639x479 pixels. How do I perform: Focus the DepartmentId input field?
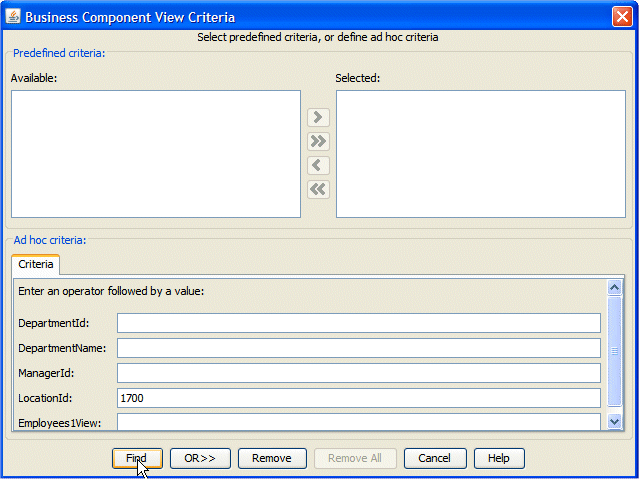point(359,323)
